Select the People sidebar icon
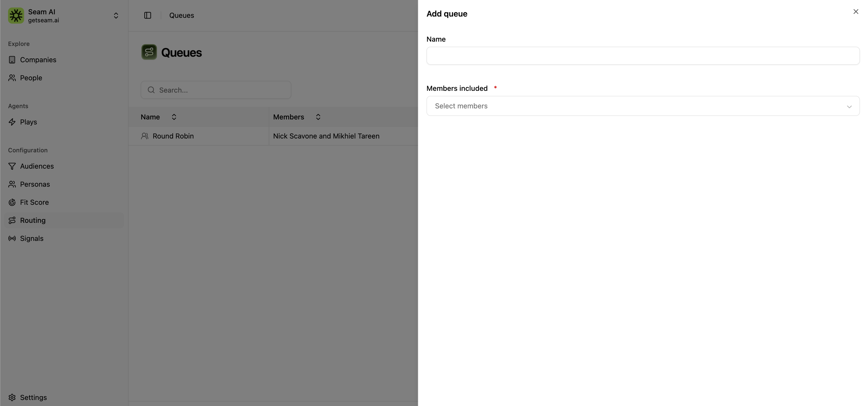The height and width of the screenshot is (406, 868). [12, 78]
